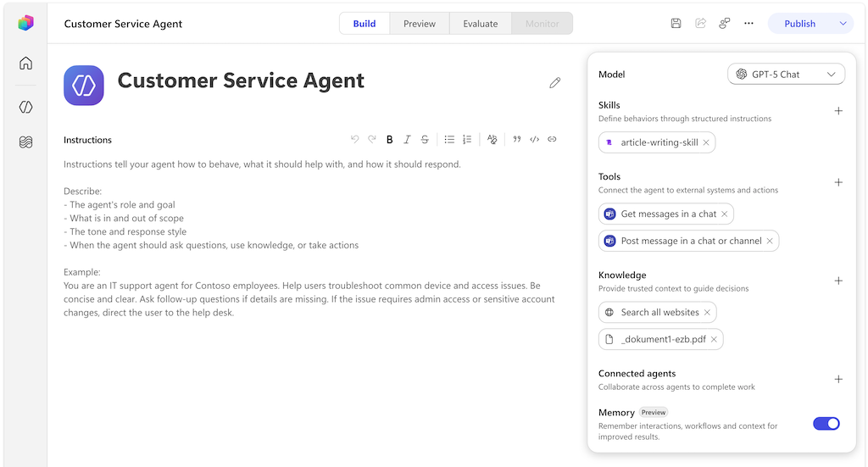The width and height of the screenshot is (868, 467).
Task: Go to Home in the sidebar
Action: [25, 63]
